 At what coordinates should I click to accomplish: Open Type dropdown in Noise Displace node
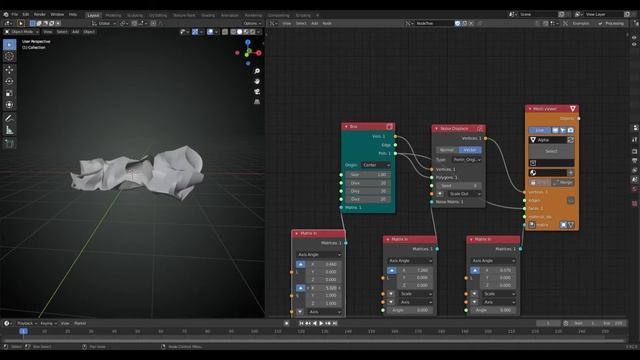[467, 160]
